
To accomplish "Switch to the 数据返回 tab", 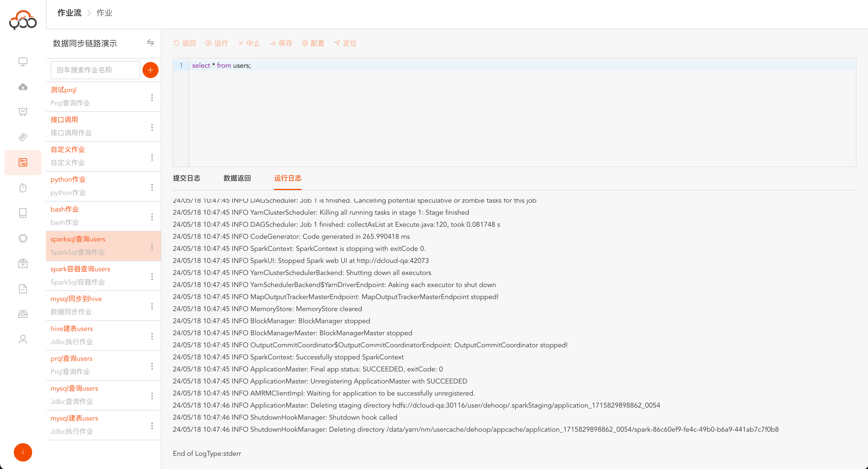I will coord(237,178).
